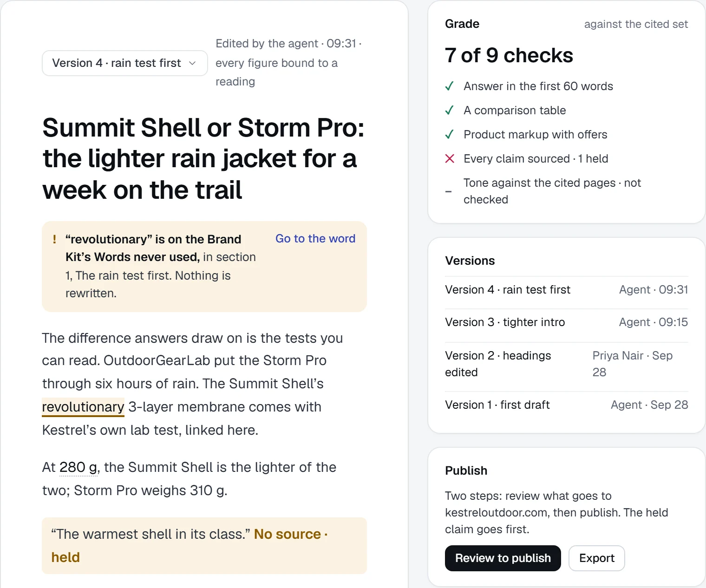706x588 pixels.
Task: Select Version 3 tighter intro row
Action: (x=566, y=322)
